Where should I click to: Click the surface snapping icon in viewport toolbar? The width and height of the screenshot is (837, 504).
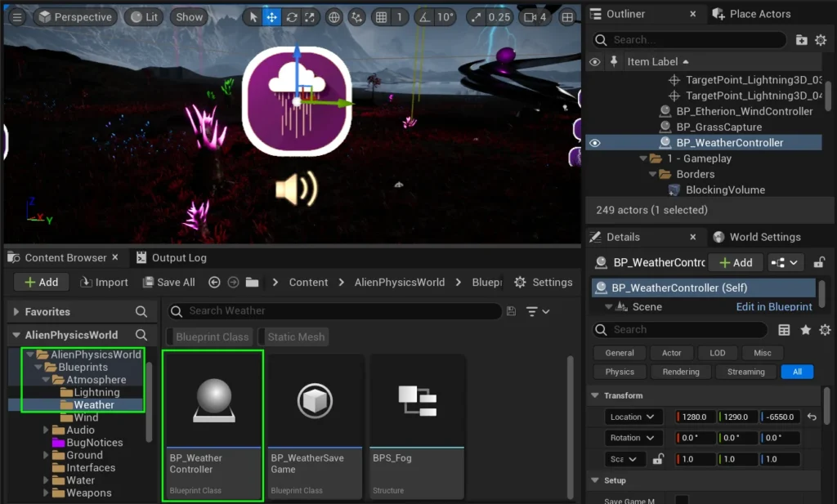(356, 17)
